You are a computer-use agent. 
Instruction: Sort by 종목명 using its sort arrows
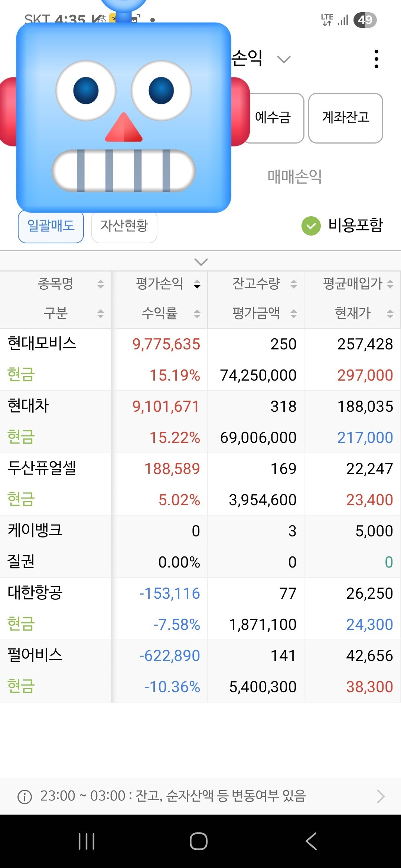pos(100,285)
